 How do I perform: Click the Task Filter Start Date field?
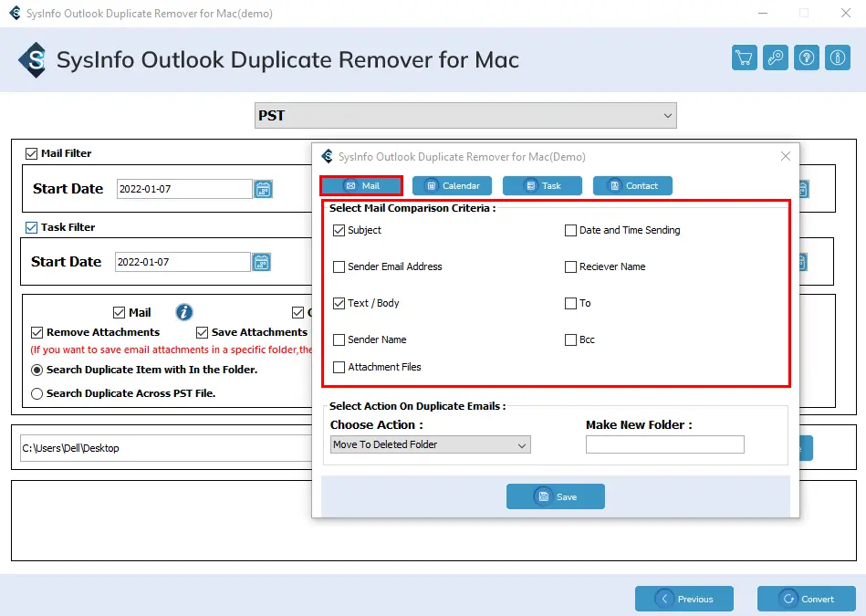[183, 262]
